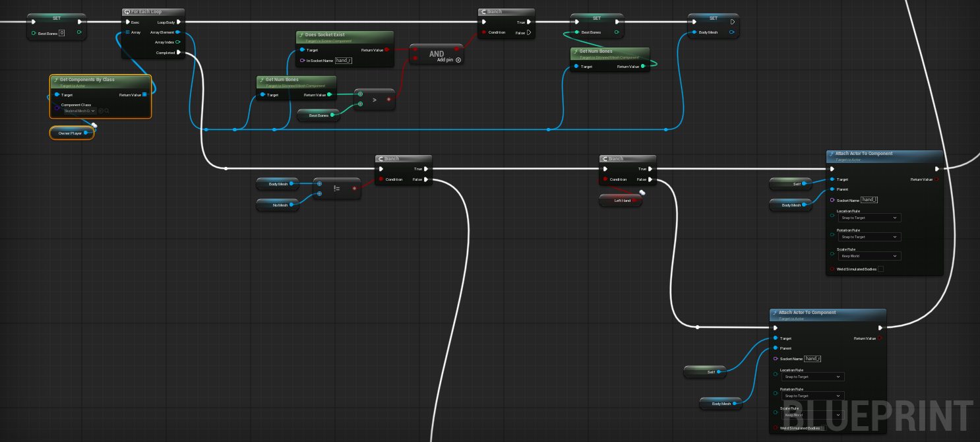Click output exec pin of SET Body Mesh node
This screenshot has width=980, height=442.
(x=732, y=22)
